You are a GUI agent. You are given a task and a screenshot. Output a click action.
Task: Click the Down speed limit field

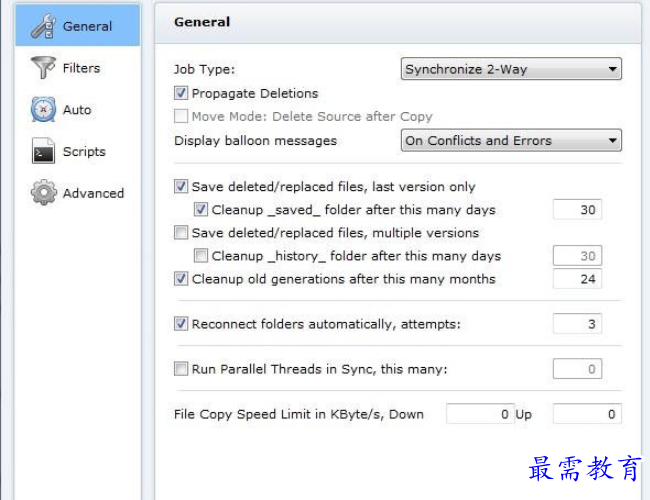[x=479, y=414]
